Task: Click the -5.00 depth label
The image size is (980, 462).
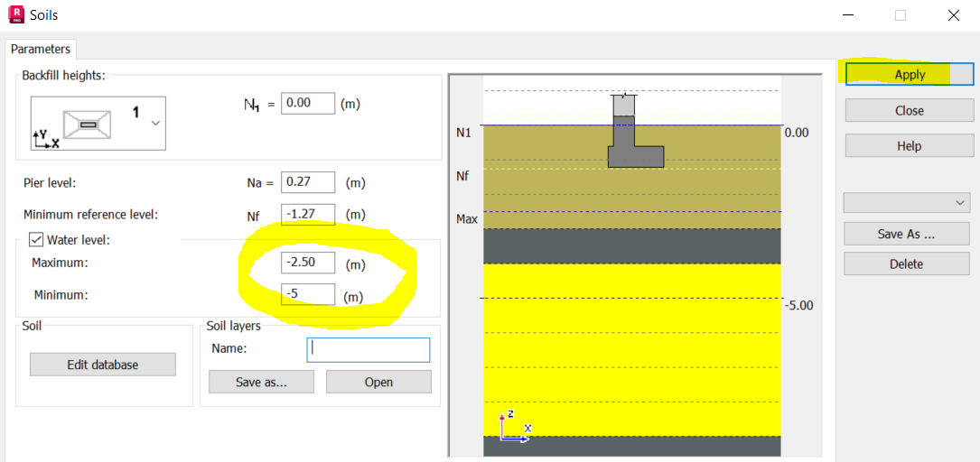Action: coord(798,306)
